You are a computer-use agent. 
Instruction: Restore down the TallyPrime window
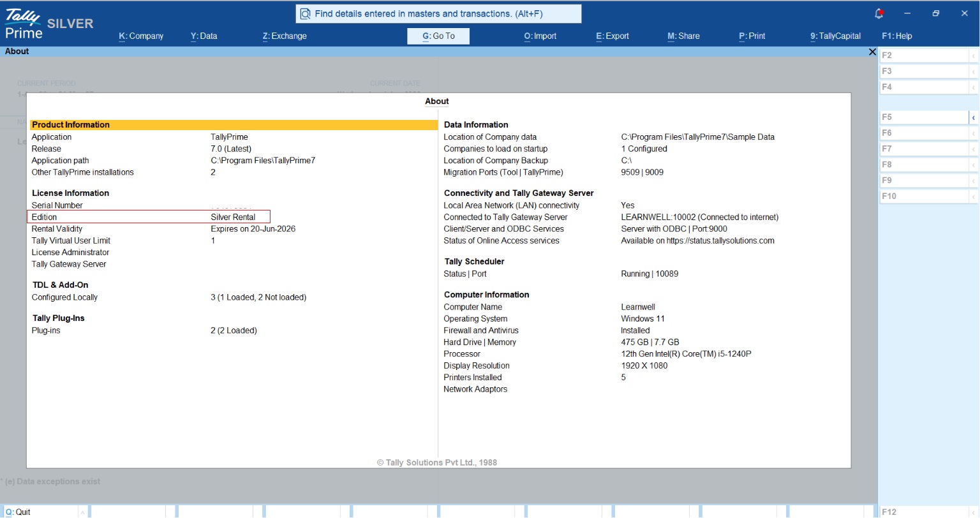(x=935, y=13)
